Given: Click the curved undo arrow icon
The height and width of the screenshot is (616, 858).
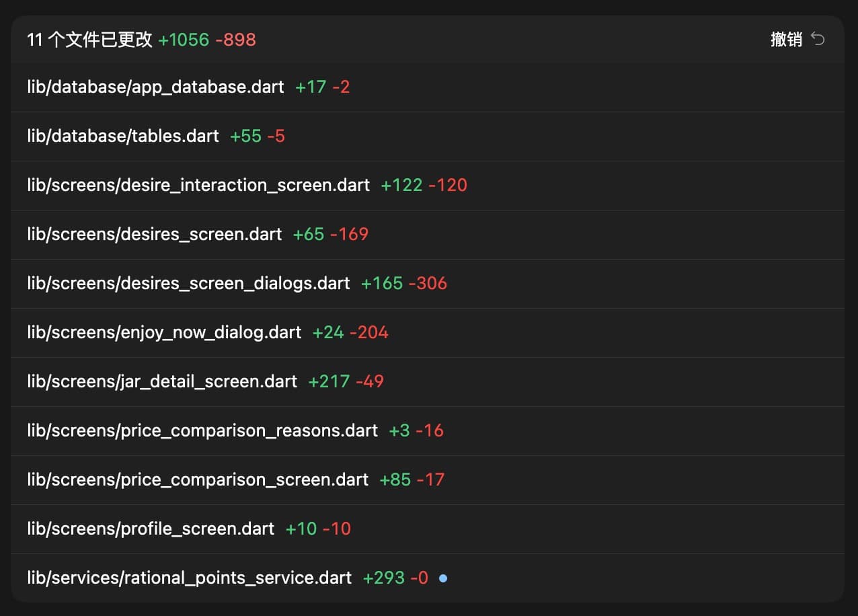Looking at the screenshot, I should 817,39.
